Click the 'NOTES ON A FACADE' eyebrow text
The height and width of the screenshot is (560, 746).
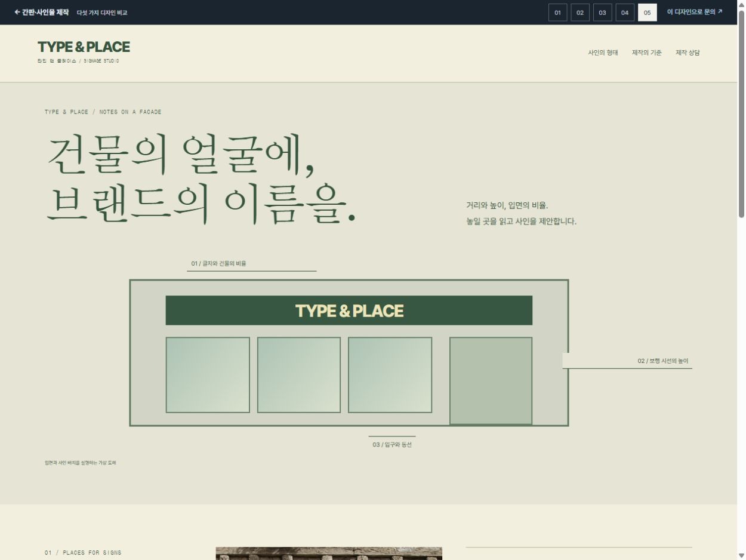[x=130, y=112]
